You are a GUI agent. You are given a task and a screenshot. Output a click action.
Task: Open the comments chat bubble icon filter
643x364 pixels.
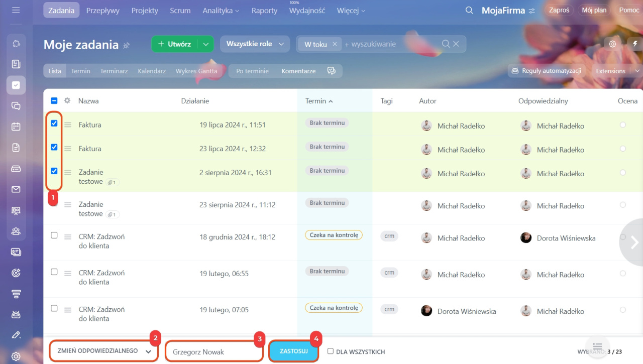tap(331, 71)
